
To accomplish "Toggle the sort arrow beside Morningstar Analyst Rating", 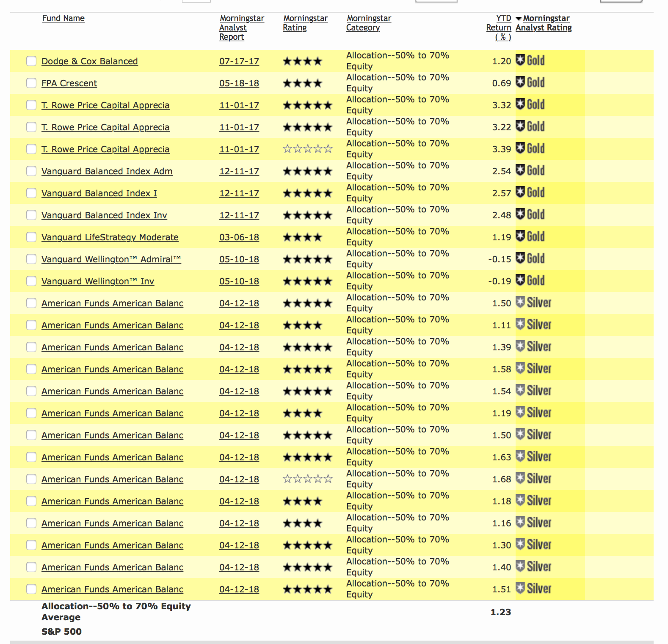I will [x=519, y=19].
